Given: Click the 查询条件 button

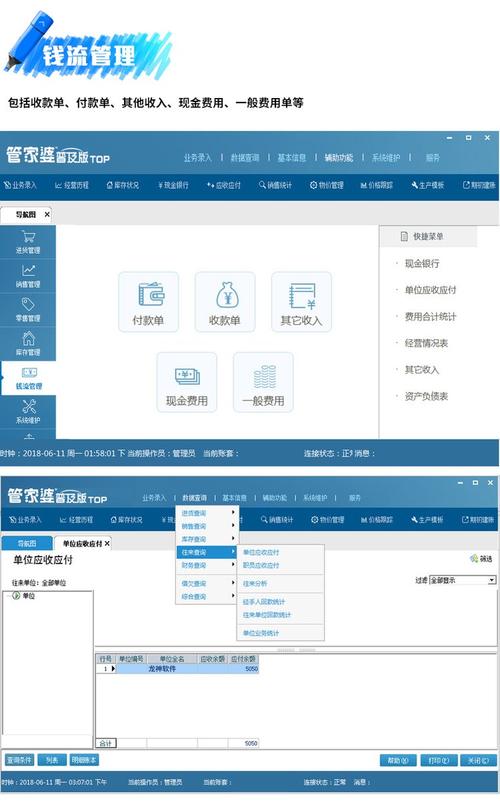Looking at the screenshot, I should (19, 760).
